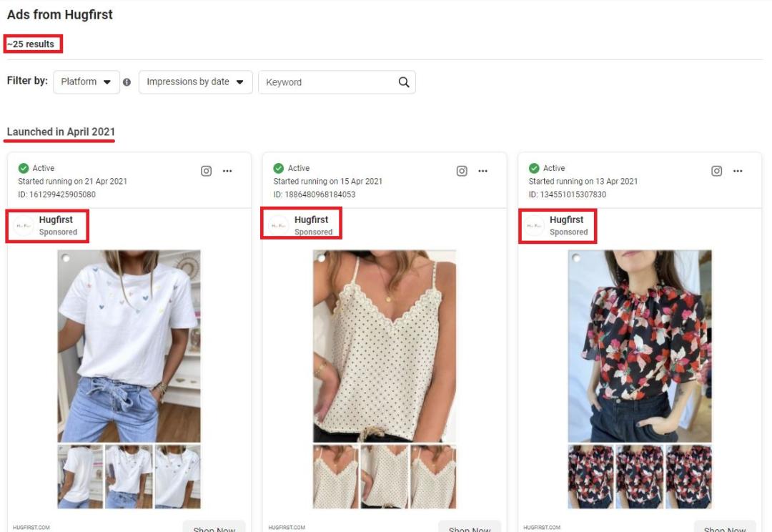The image size is (772, 532).
Task: Select first small thumbnail under polka dot top ad
Action: coord(336,476)
